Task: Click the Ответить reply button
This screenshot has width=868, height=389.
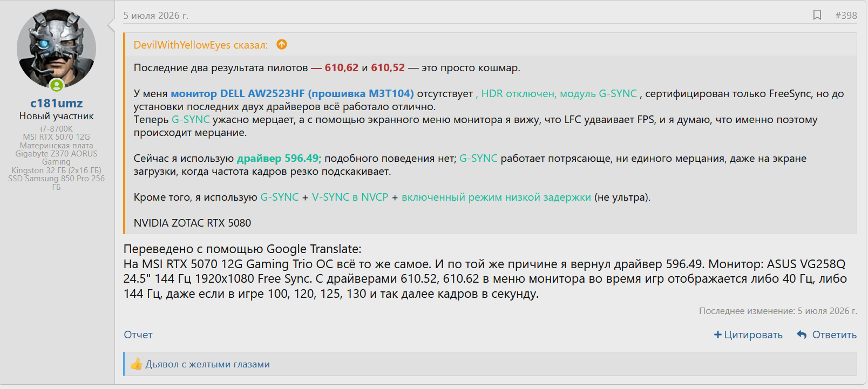Action: [x=835, y=335]
